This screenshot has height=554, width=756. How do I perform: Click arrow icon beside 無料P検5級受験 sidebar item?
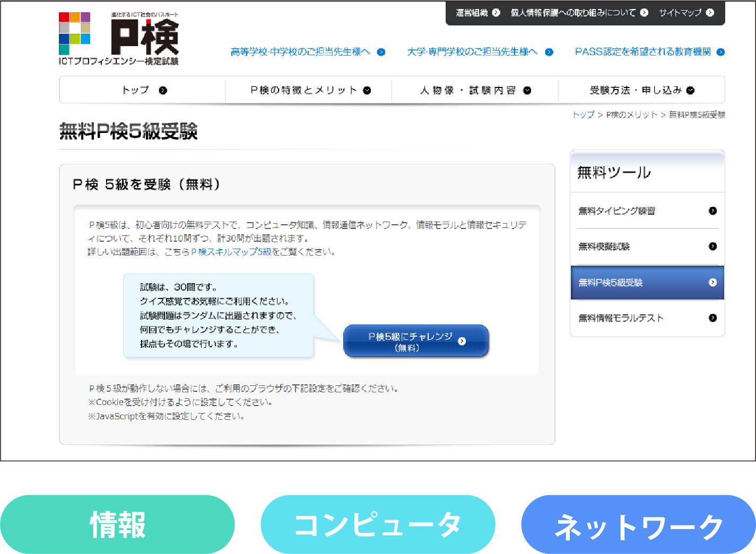tap(712, 283)
